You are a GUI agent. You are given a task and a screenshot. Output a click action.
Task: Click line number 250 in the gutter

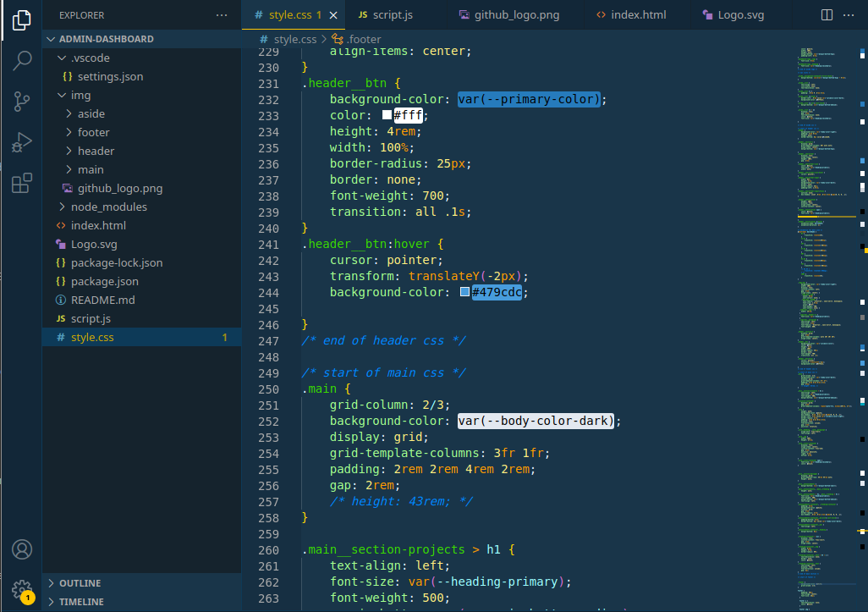coord(268,389)
